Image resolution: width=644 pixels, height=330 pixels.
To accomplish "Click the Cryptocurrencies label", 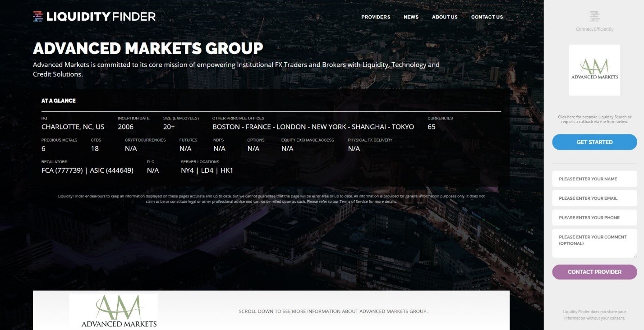I will point(145,140).
